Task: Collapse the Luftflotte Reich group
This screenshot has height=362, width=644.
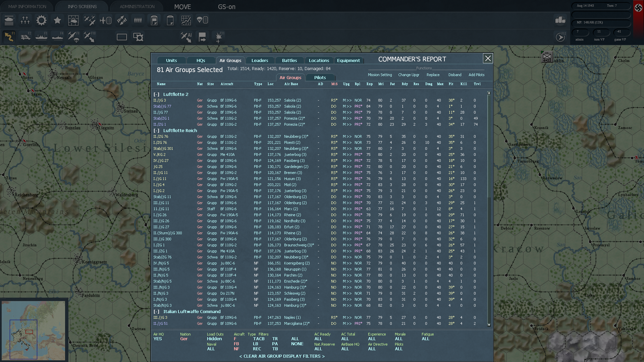Action: pos(156,131)
